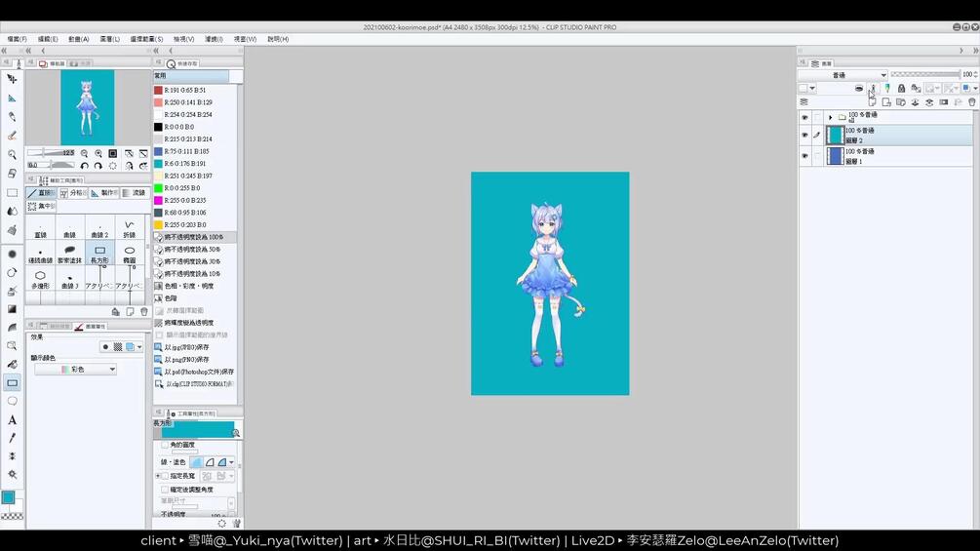Open 說明(H) menu
The width and height of the screenshot is (980, 551).
point(278,39)
